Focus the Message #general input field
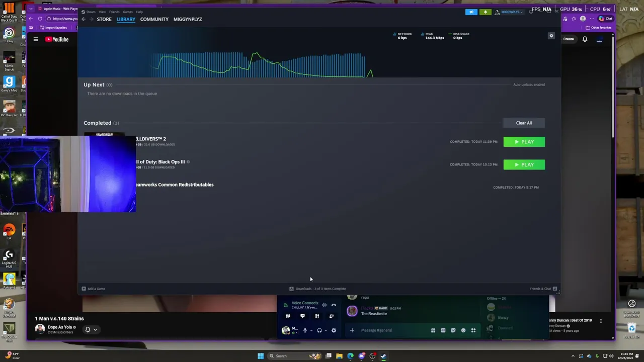This screenshot has width=644, height=362. (392, 330)
